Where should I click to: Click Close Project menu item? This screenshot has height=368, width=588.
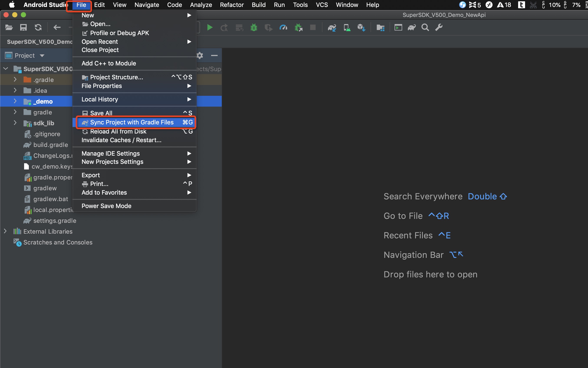pos(135,50)
